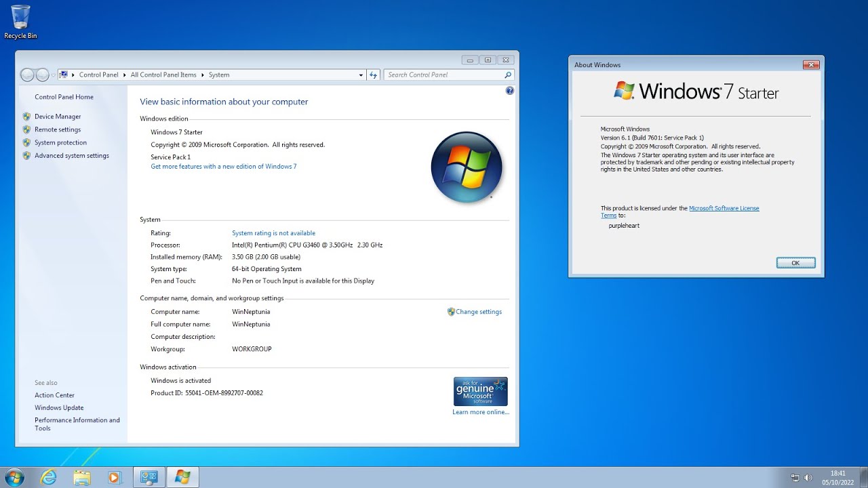Image resolution: width=868 pixels, height=488 pixels.
Task: Open the recent pages dropdown beside navigation arrows
Action: 53,75
